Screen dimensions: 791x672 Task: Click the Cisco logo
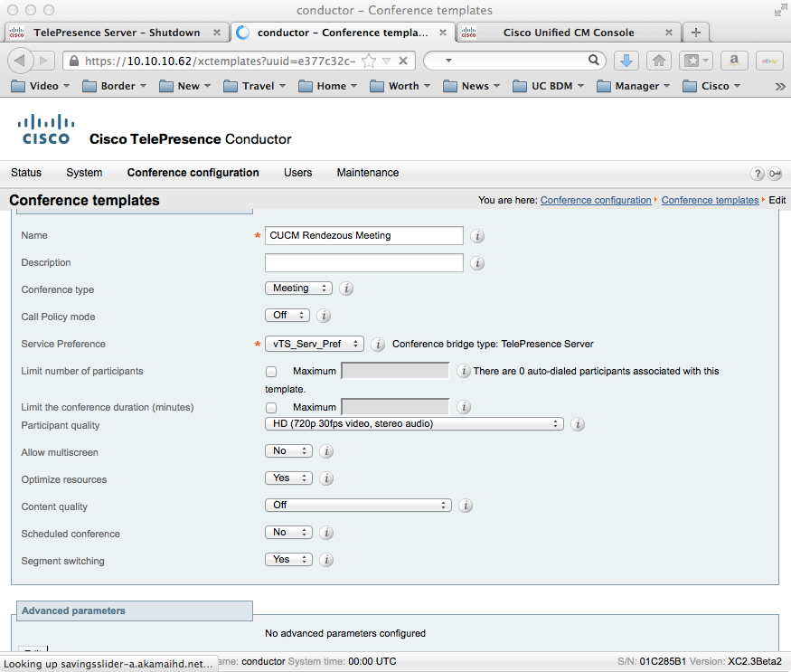click(x=46, y=129)
